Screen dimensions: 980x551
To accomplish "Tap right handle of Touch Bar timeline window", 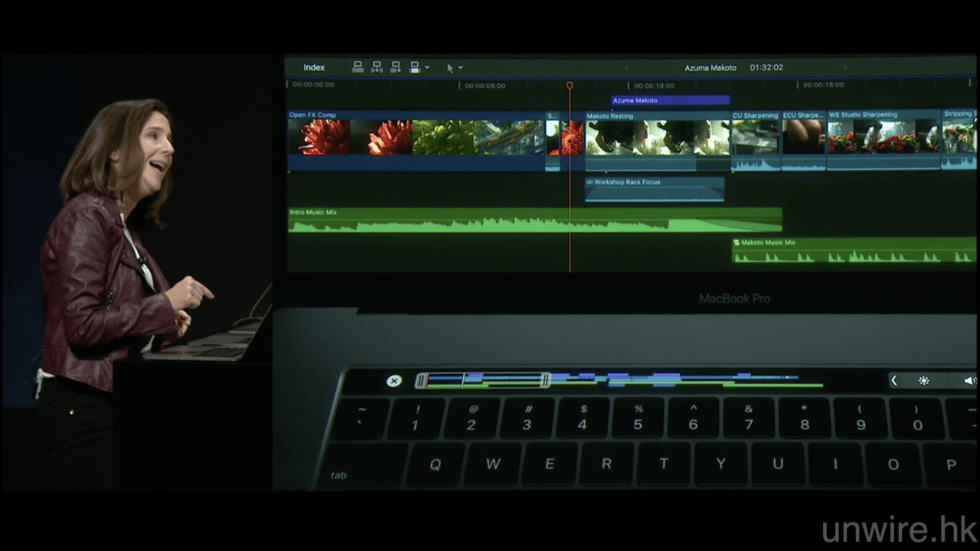I will tap(545, 380).
